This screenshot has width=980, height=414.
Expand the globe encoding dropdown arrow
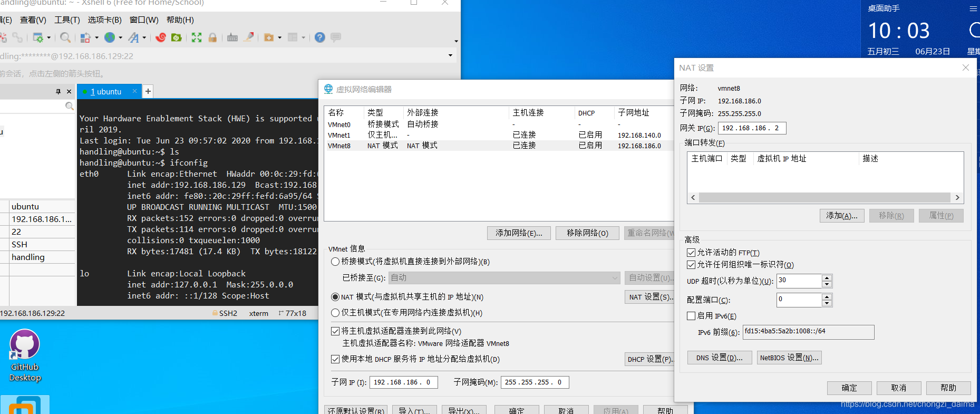tap(121, 37)
